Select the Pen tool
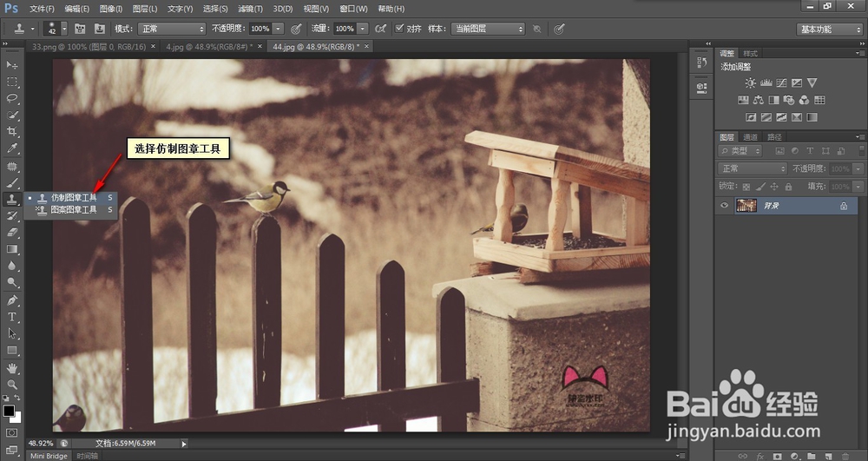Viewport: 868px width, 461px height. click(11, 300)
